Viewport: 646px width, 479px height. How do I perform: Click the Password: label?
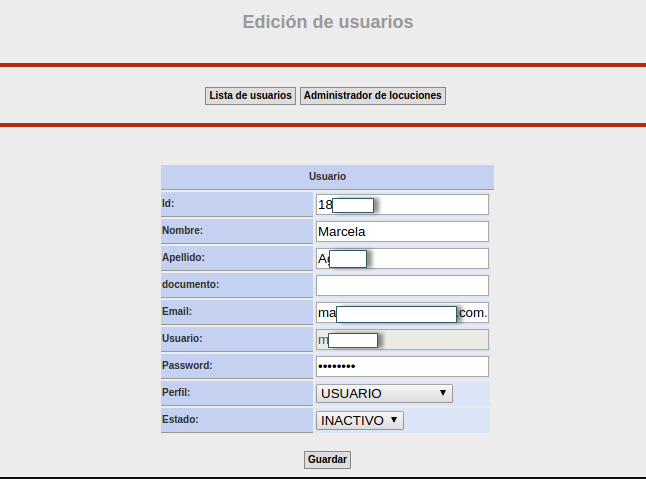click(x=187, y=365)
